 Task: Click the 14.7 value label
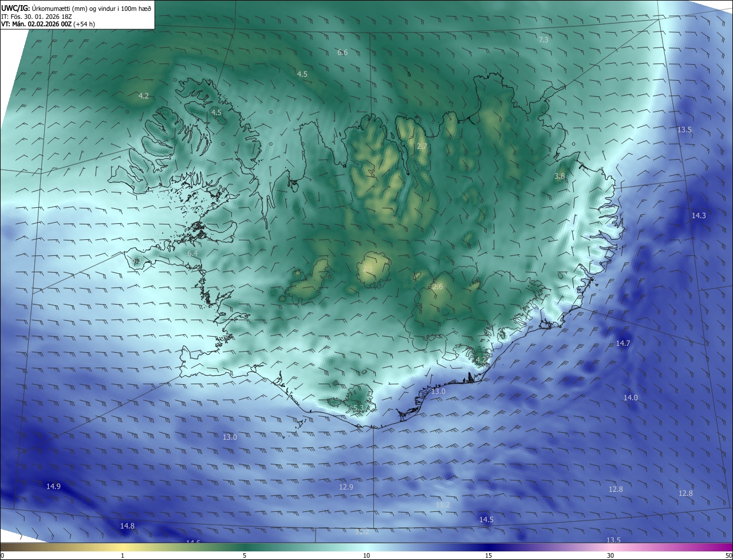pos(623,343)
